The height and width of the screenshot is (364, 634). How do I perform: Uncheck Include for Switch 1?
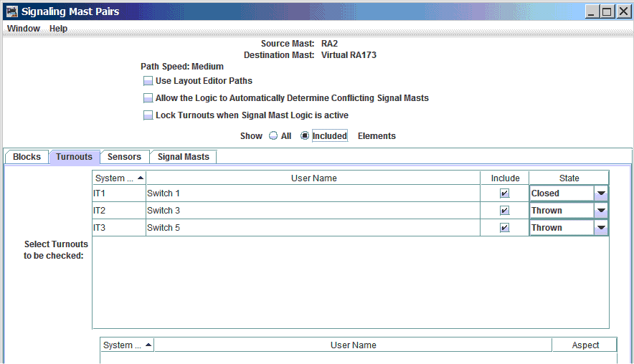coord(504,193)
